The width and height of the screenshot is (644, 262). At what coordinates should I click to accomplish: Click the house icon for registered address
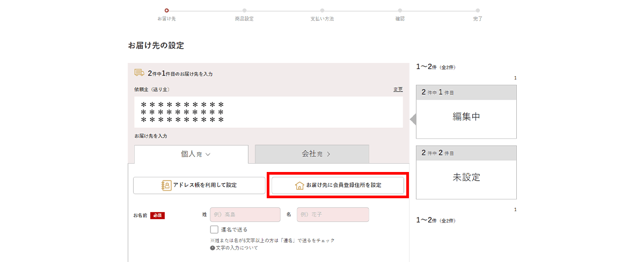(299, 185)
